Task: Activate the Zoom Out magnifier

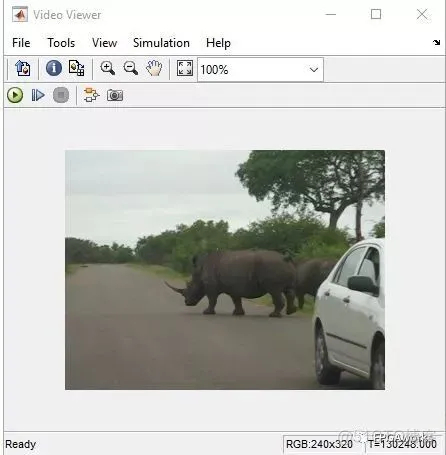Action: [130, 68]
